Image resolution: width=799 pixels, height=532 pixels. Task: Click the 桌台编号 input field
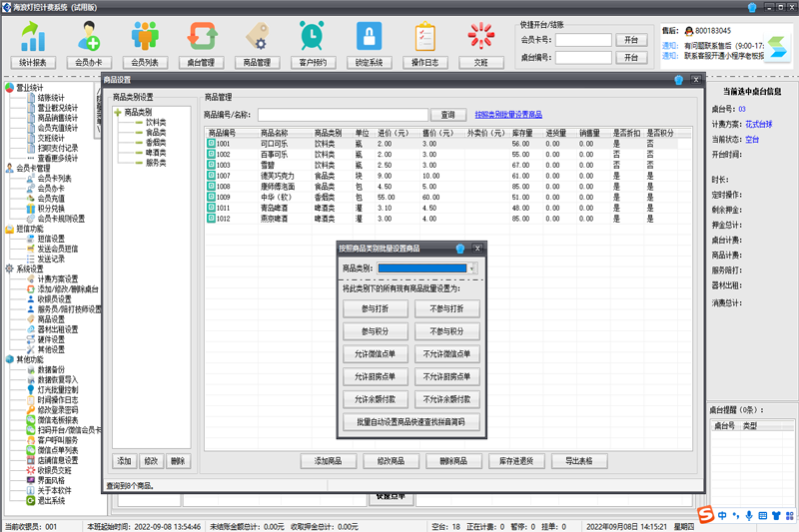pos(583,58)
